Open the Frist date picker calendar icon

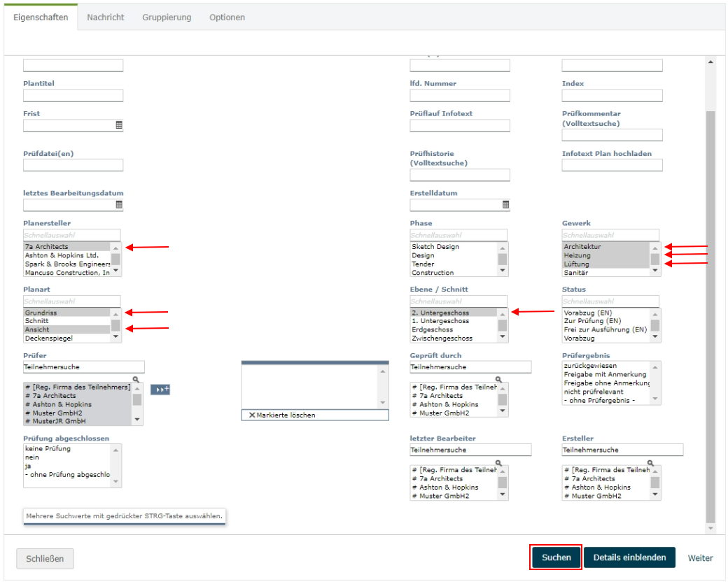(x=119, y=125)
